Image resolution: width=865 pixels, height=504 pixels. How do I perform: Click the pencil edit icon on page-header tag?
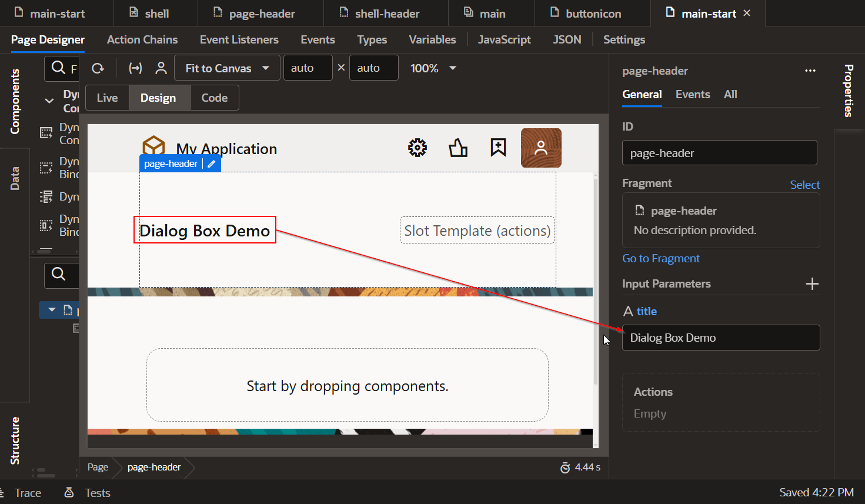212,164
